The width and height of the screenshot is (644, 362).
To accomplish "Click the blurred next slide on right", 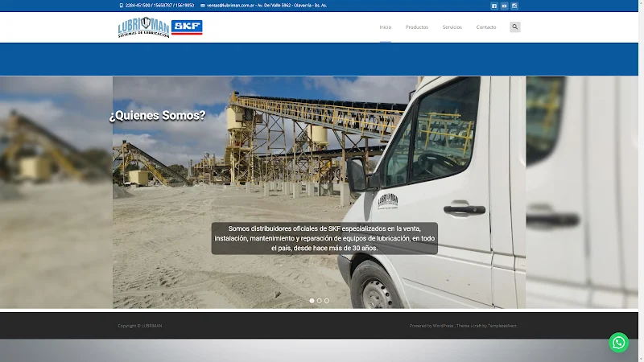I will coord(582,192).
